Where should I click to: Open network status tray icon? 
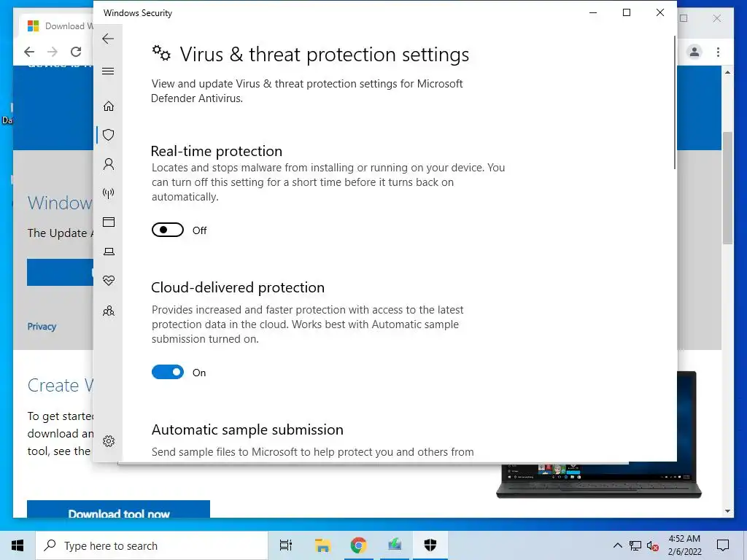635,545
